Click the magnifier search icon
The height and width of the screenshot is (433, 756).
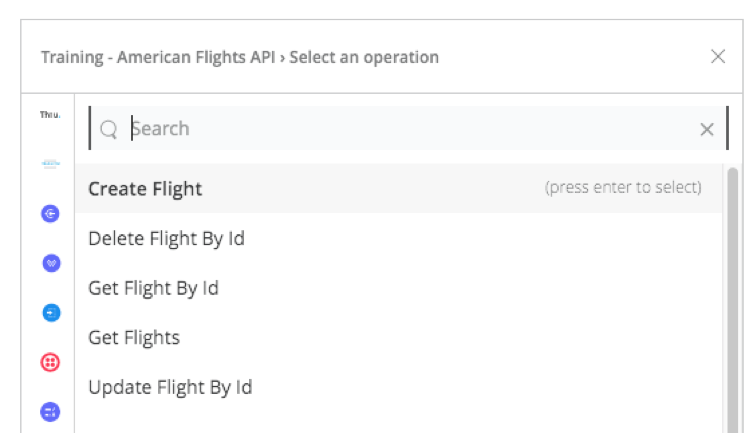[108, 129]
